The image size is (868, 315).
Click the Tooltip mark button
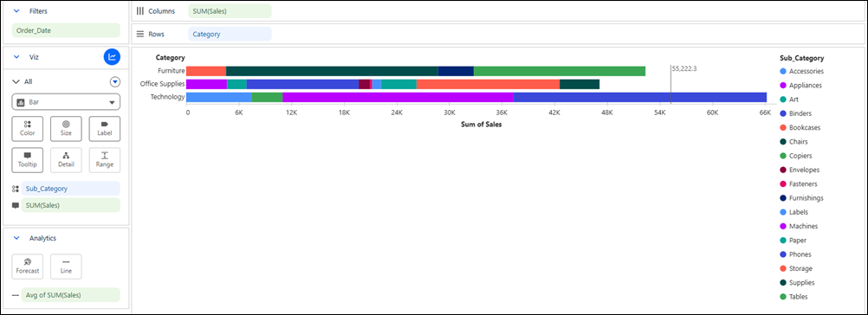coord(27,160)
